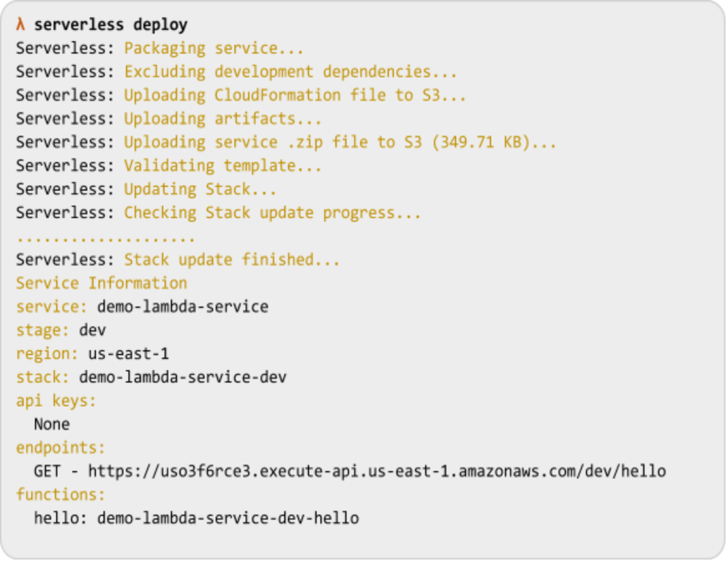Image resolution: width=728 pixels, height=562 pixels.
Task: Click stack name 'demo-lambda-service-dev'
Action: (183, 378)
